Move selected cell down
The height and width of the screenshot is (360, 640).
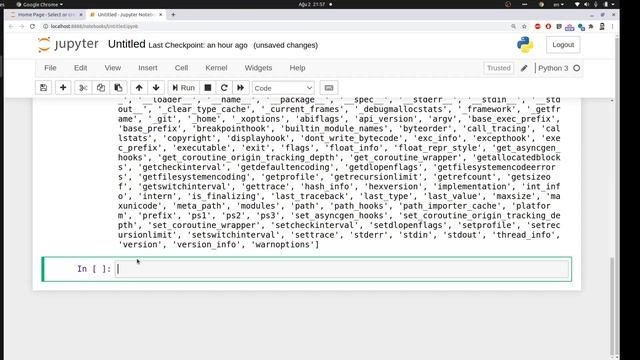coord(156,88)
